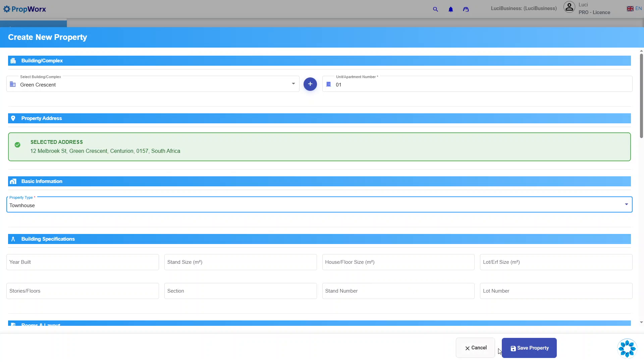Open the Property Type dropdown arrow
644x362 pixels.
click(x=626, y=204)
